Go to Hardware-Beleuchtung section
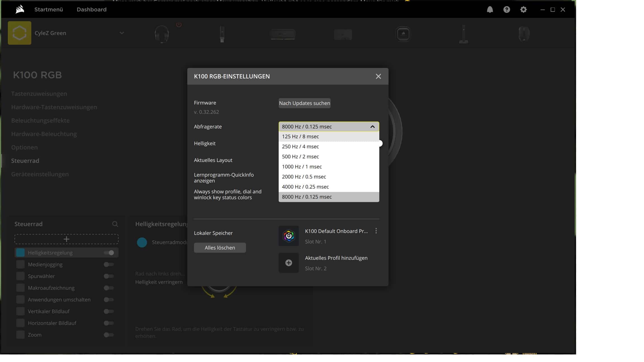Screen dimensions: 644x362 [x=44, y=134]
